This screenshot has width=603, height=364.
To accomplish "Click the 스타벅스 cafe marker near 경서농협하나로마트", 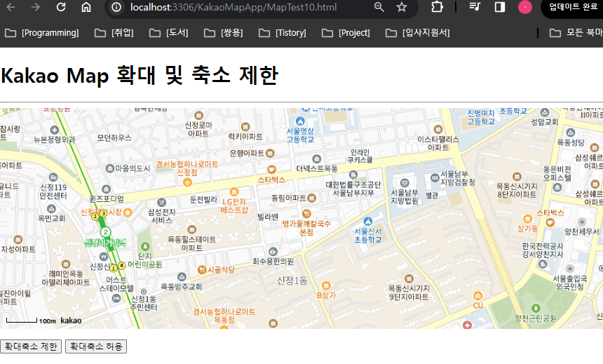I will (271, 169).
